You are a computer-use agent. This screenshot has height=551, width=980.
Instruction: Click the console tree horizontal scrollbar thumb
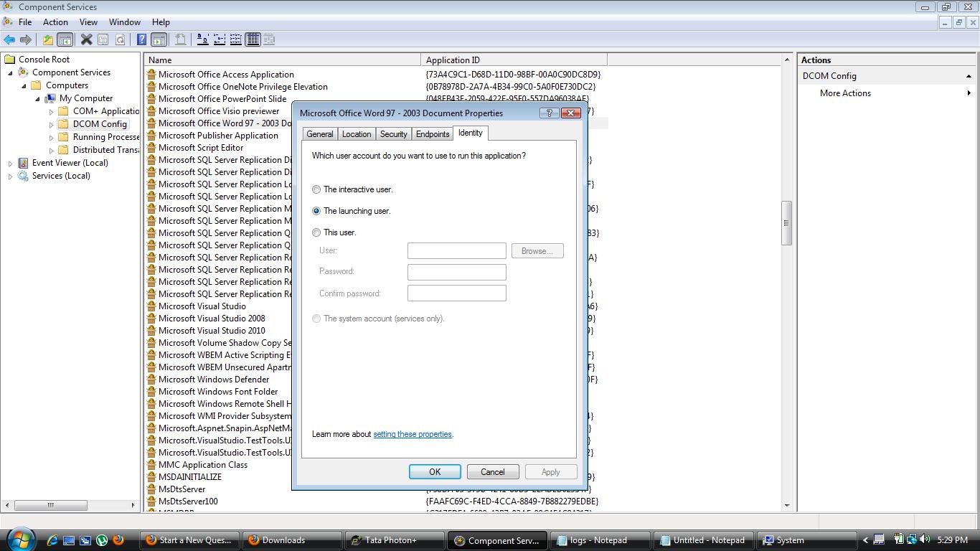[51, 505]
